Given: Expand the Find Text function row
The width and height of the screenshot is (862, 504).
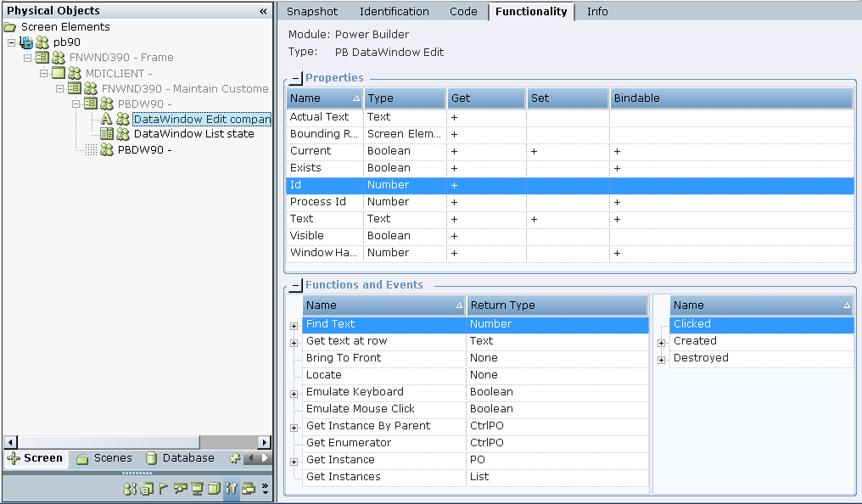Looking at the screenshot, I should [x=294, y=325].
